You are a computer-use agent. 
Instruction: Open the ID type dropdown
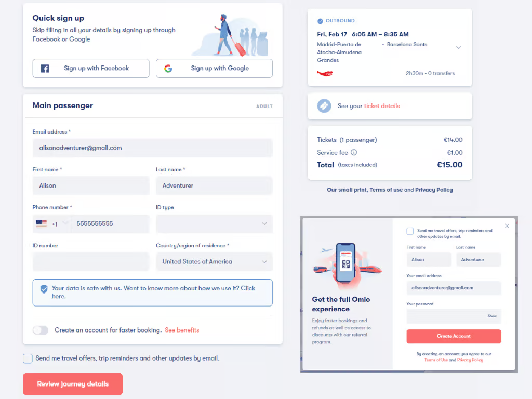[214, 224]
